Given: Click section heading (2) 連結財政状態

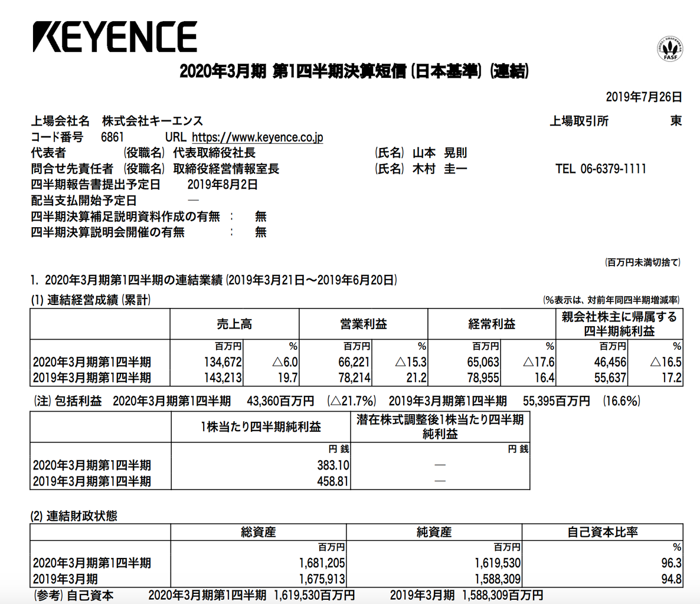Looking at the screenshot, I should click(x=74, y=516).
